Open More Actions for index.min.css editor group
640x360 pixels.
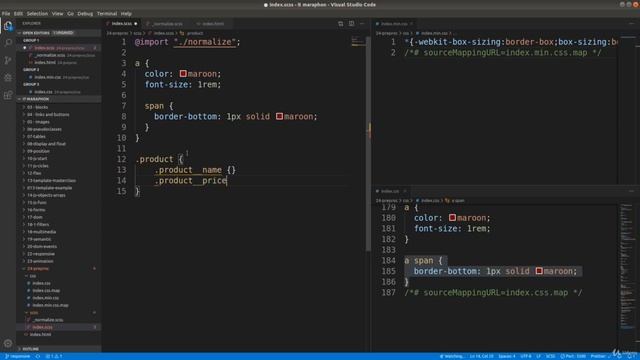click(631, 24)
